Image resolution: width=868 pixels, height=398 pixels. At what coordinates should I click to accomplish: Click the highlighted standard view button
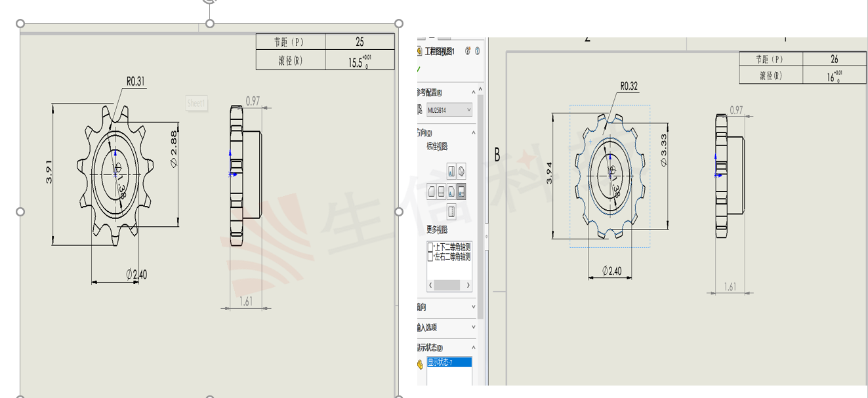[x=461, y=191]
